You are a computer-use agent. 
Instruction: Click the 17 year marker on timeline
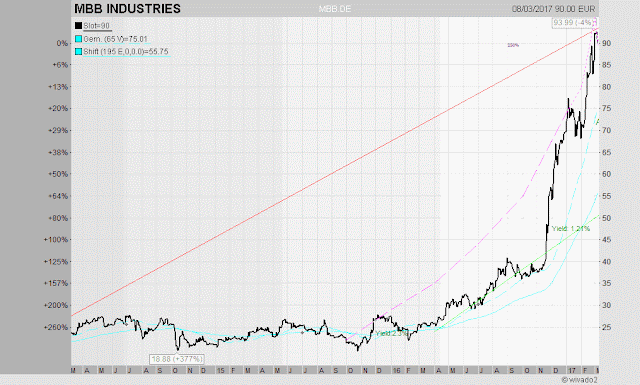click(572, 371)
